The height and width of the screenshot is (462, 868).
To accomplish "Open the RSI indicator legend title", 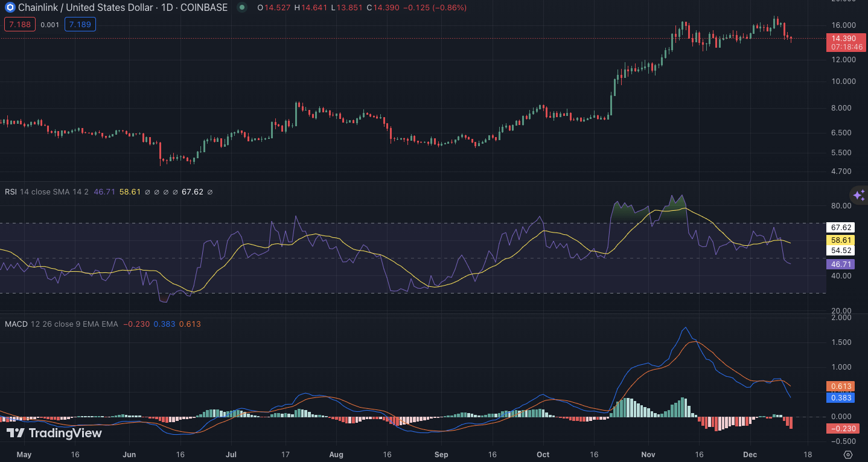I will [11, 192].
